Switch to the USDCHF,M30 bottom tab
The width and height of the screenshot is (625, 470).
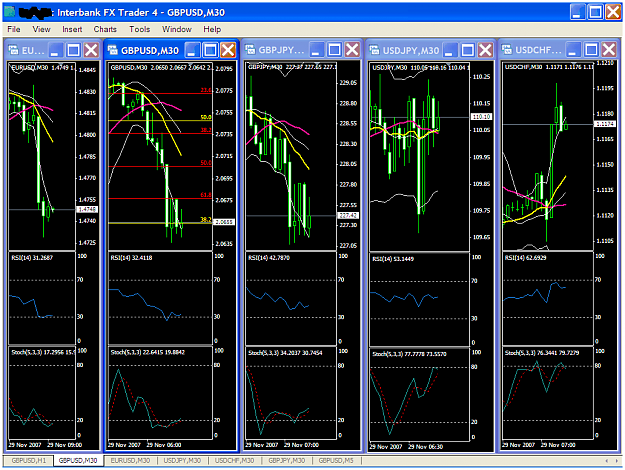[234, 460]
